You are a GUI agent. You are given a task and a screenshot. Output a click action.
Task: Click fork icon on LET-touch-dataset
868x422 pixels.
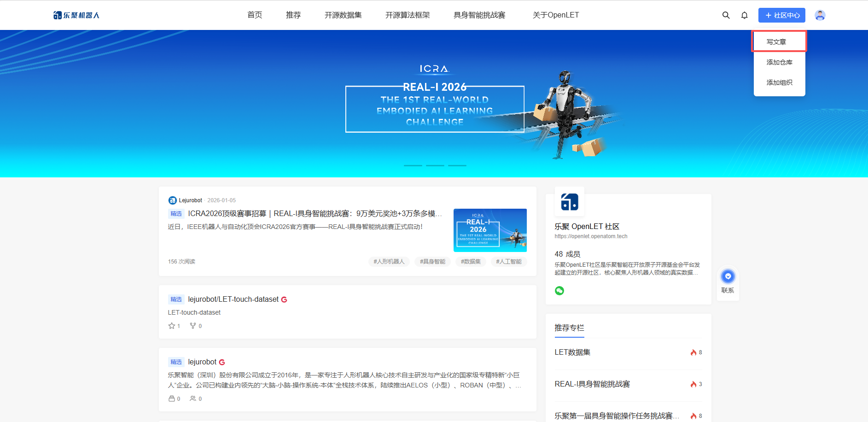[x=193, y=326]
